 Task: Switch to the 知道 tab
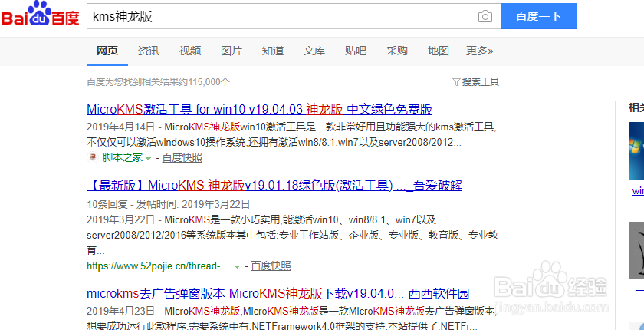tap(273, 51)
